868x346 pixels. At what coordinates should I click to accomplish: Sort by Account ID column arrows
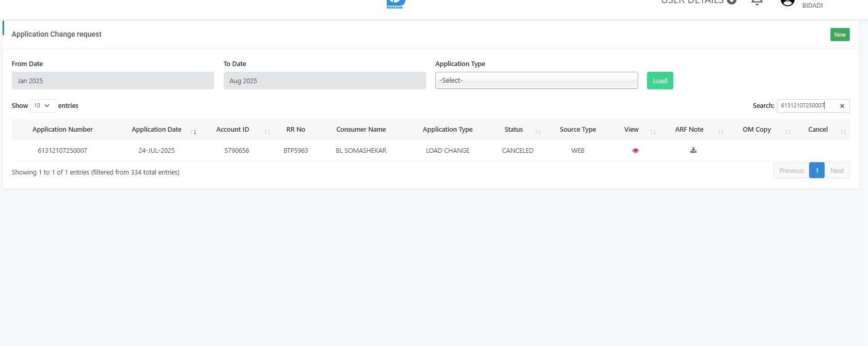tap(267, 132)
